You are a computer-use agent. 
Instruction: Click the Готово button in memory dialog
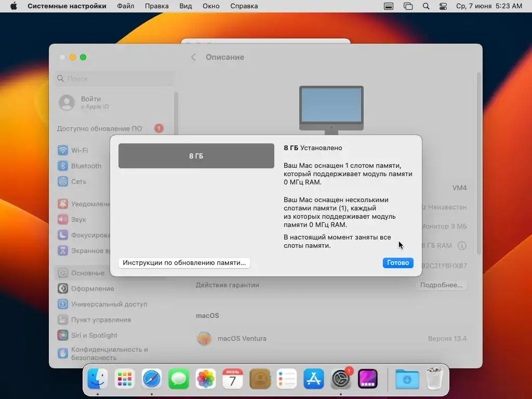point(397,262)
